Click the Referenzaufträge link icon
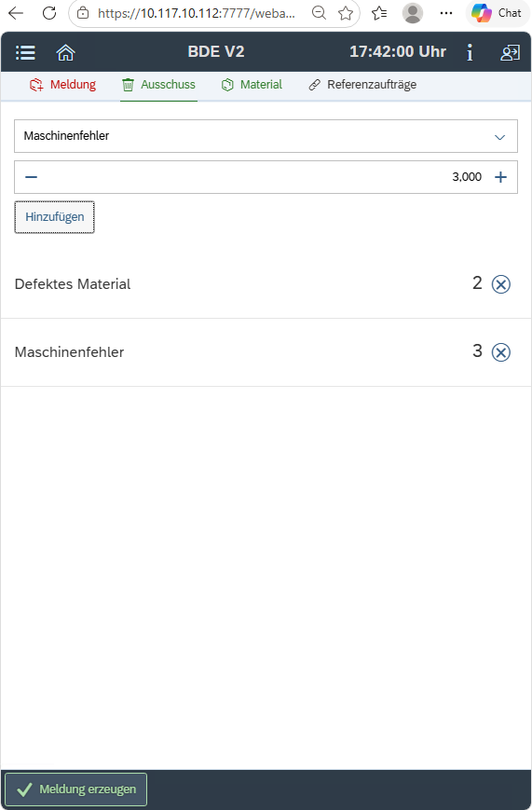532x810 pixels. 315,85
